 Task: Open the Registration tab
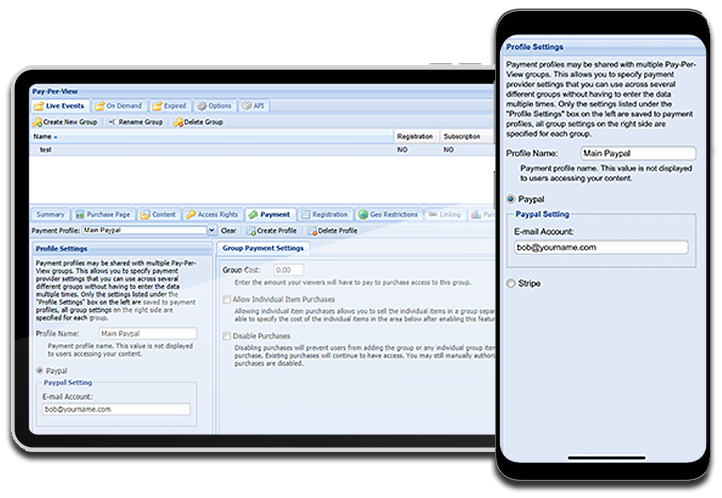(325, 214)
